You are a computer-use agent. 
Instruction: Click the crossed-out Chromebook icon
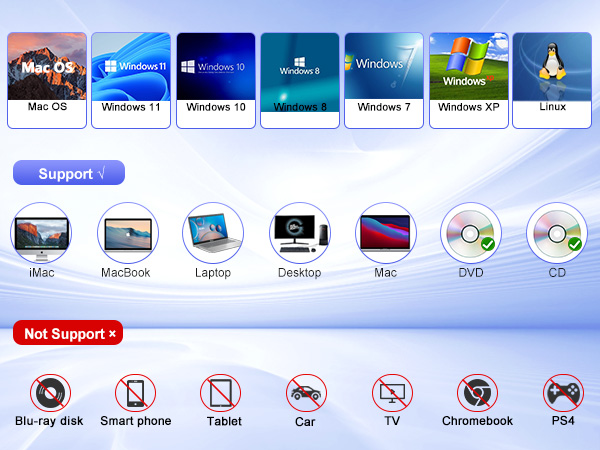tap(477, 393)
